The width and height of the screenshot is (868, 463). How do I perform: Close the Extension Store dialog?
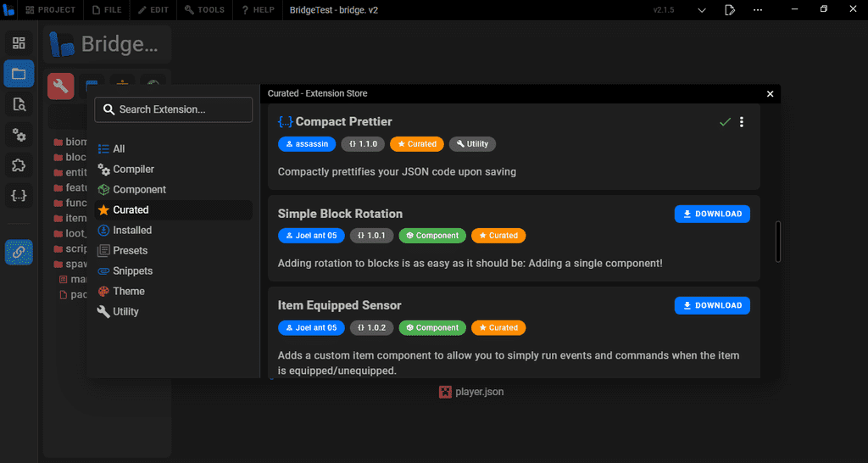click(x=770, y=94)
